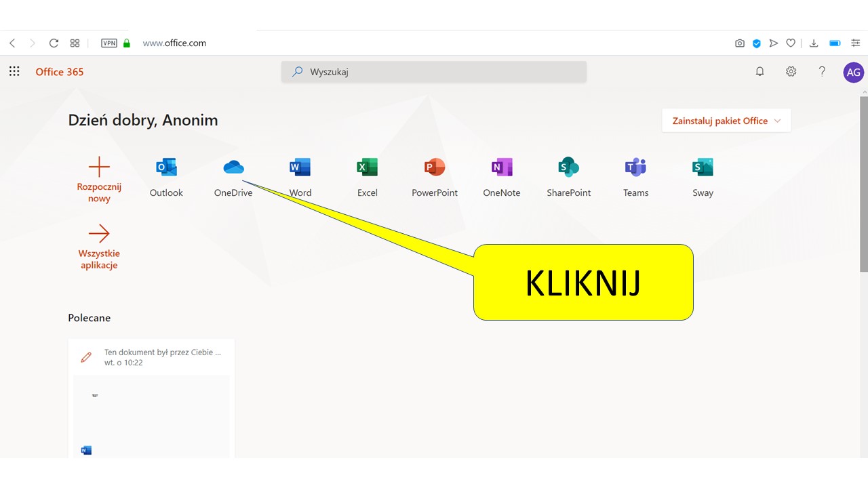Go forward in the browser

[32, 43]
